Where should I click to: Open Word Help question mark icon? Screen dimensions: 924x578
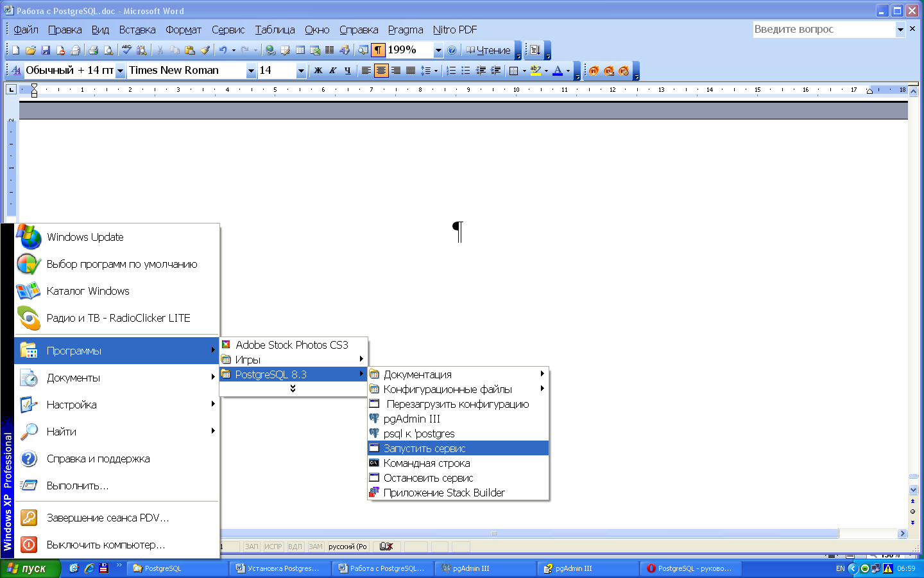click(x=452, y=50)
